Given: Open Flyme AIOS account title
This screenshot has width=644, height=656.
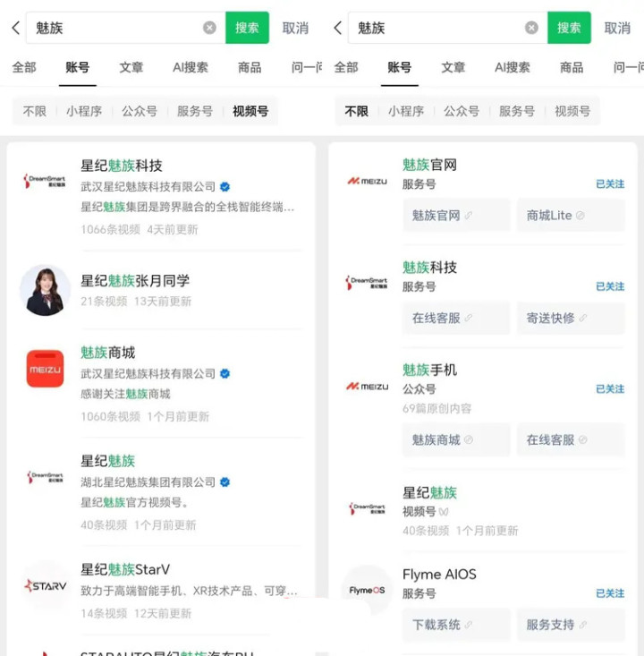Looking at the screenshot, I should click(439, 575).
